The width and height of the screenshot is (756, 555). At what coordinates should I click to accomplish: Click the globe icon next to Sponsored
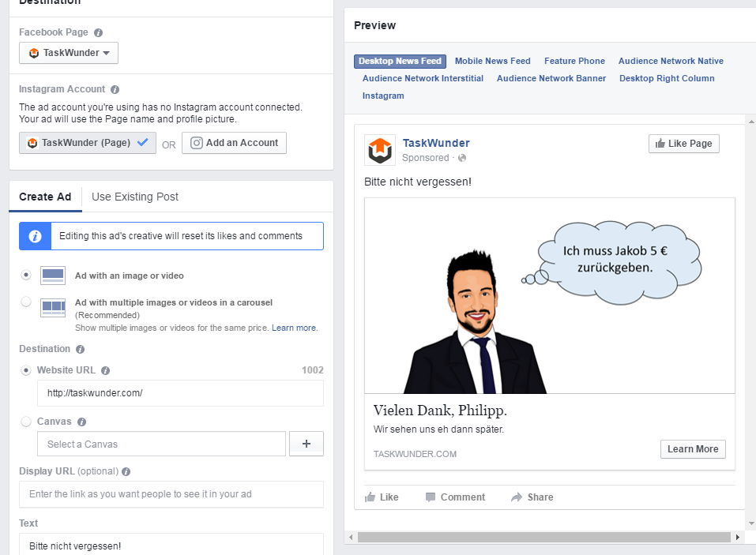pyautogui.click(x=462, y=158)
